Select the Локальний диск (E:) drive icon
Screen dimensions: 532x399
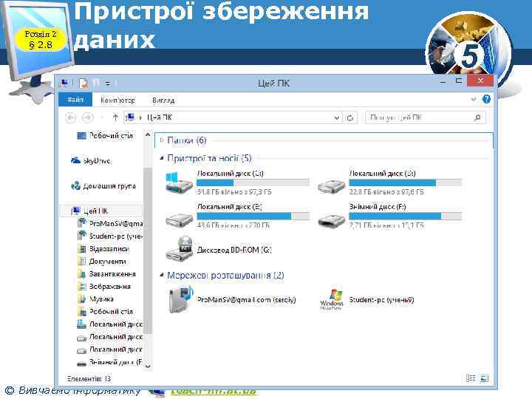pyautogui.click(x=179, y=220)
